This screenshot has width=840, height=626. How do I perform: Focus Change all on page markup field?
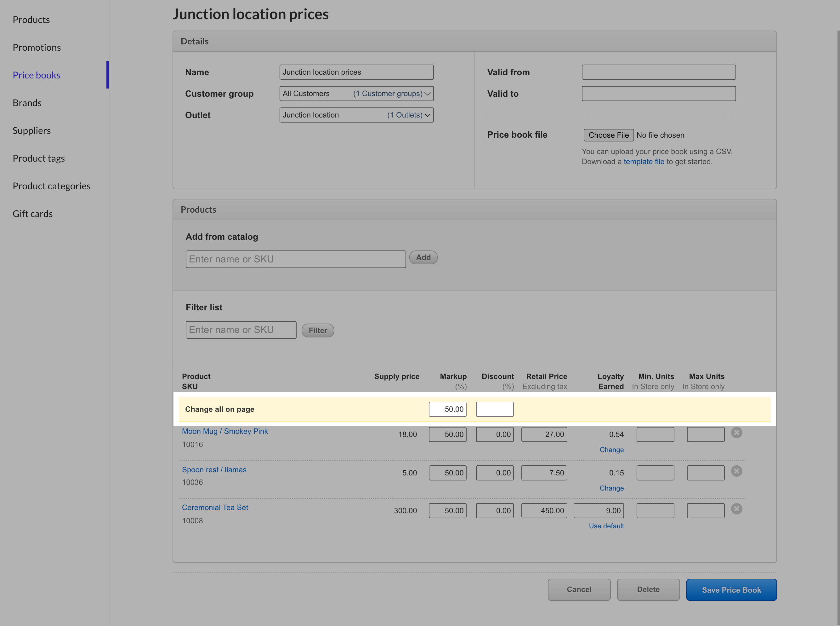(447, 409)
